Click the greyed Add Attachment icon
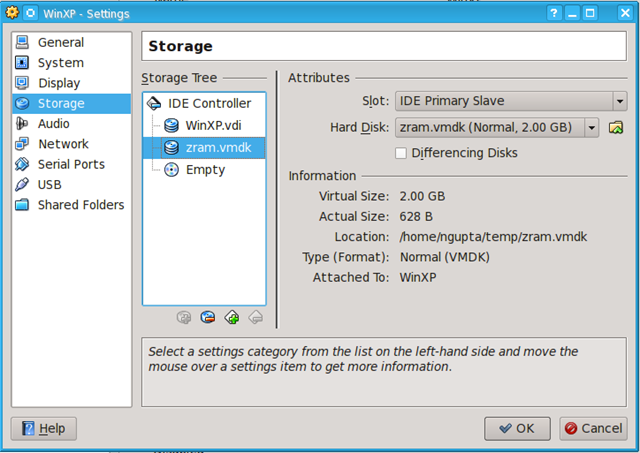 click(x=184, y=318)
